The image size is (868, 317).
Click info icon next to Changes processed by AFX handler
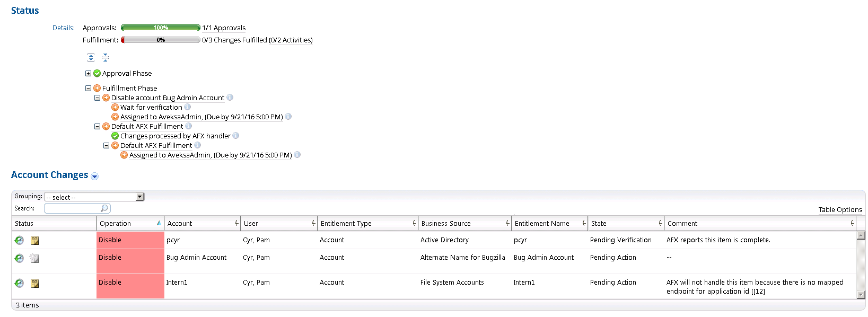coord(236,136)
